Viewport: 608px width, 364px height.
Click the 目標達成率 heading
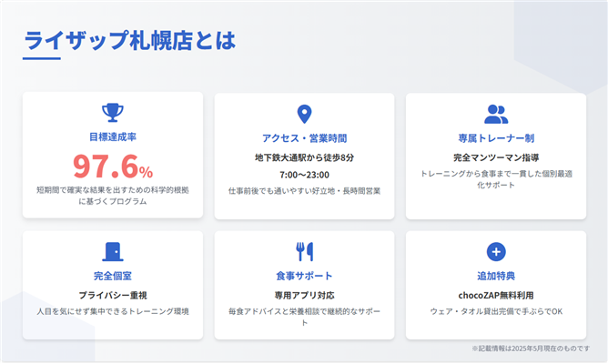pos(113,136)
